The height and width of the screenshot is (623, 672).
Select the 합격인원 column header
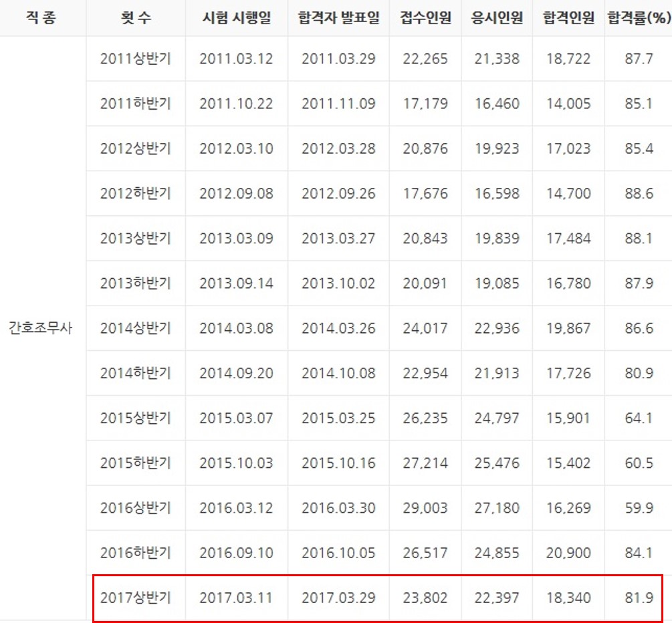point(568,17)
